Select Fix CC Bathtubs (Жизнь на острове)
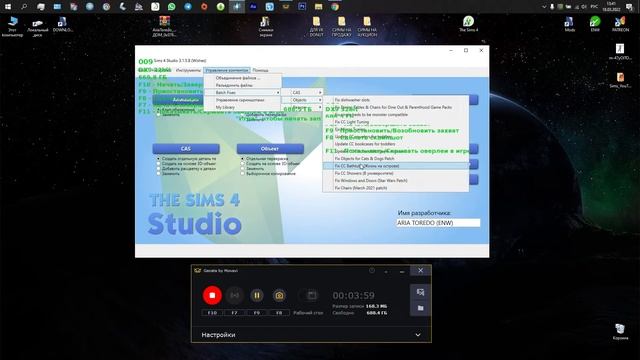The image size is (640, 360). 396,166
